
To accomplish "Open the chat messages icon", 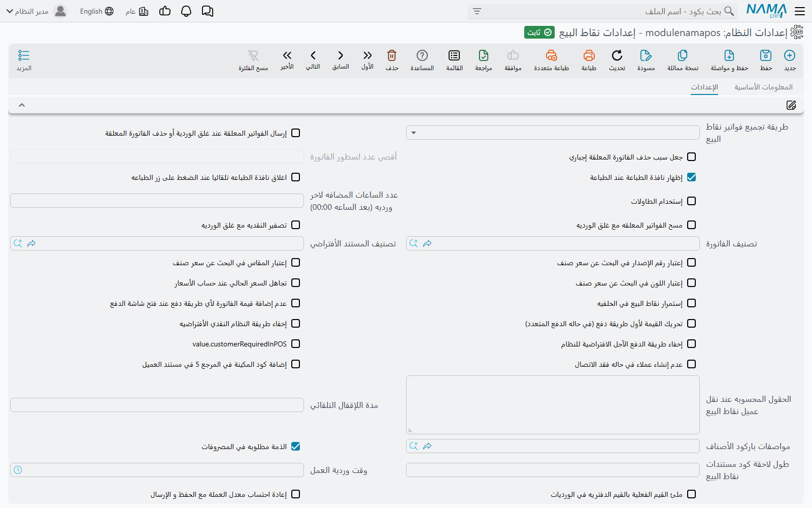I will (208, 11).
